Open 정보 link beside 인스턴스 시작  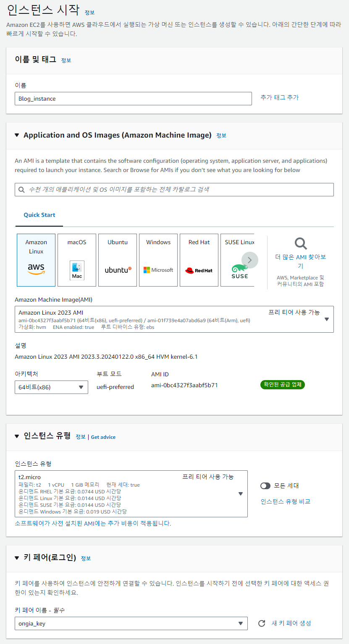click(89, 13)
